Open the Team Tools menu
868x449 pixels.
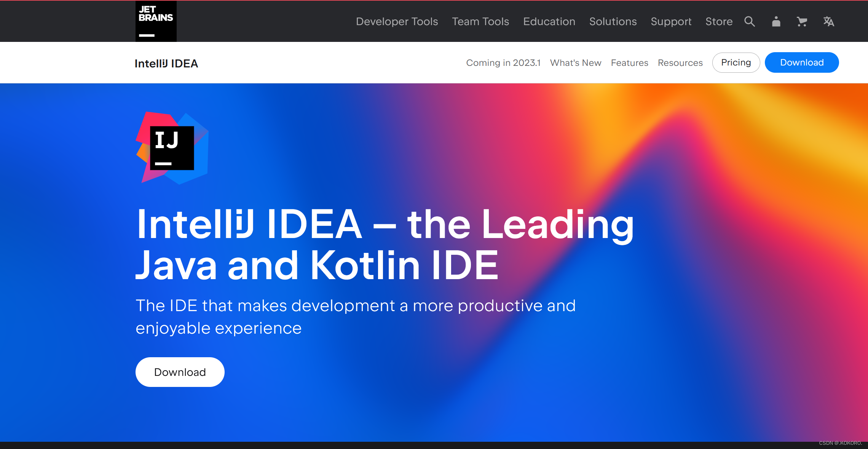(480, 21)
